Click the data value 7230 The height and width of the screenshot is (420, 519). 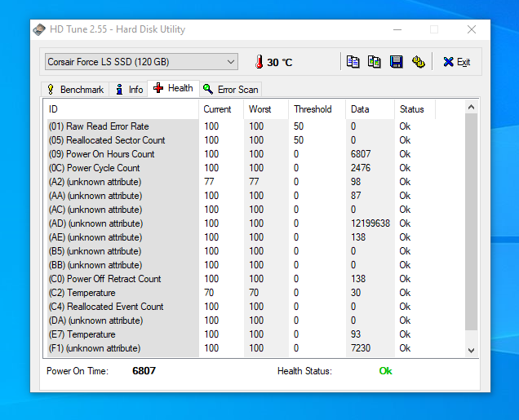pyautogui.click(x=361, y=348)
